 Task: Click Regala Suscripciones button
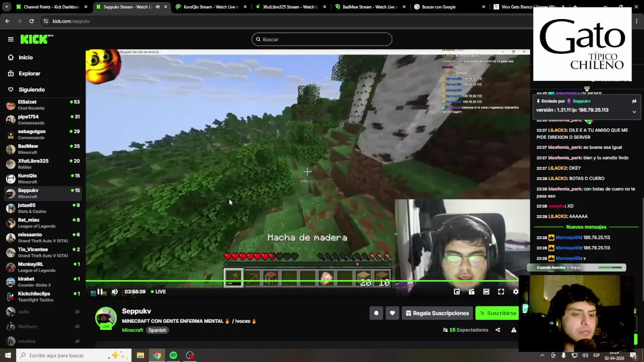click(437, 313)
